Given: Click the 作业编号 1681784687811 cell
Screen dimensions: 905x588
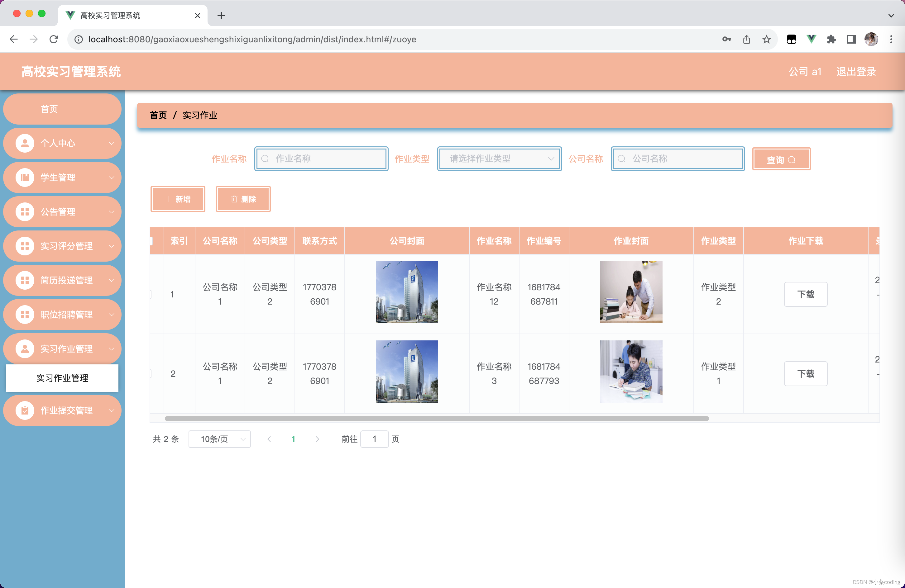Looking at the screenshot, I should pyautogui.click(x=544, y=294).
